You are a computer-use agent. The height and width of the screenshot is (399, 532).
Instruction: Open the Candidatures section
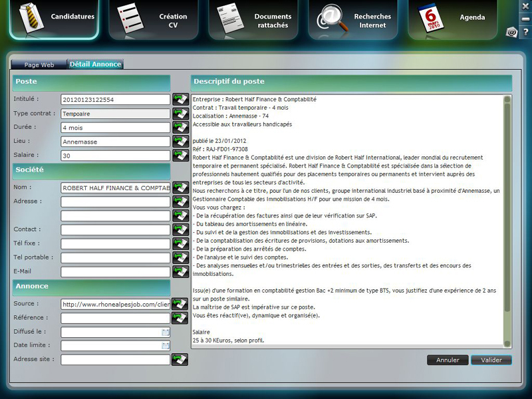55,19
